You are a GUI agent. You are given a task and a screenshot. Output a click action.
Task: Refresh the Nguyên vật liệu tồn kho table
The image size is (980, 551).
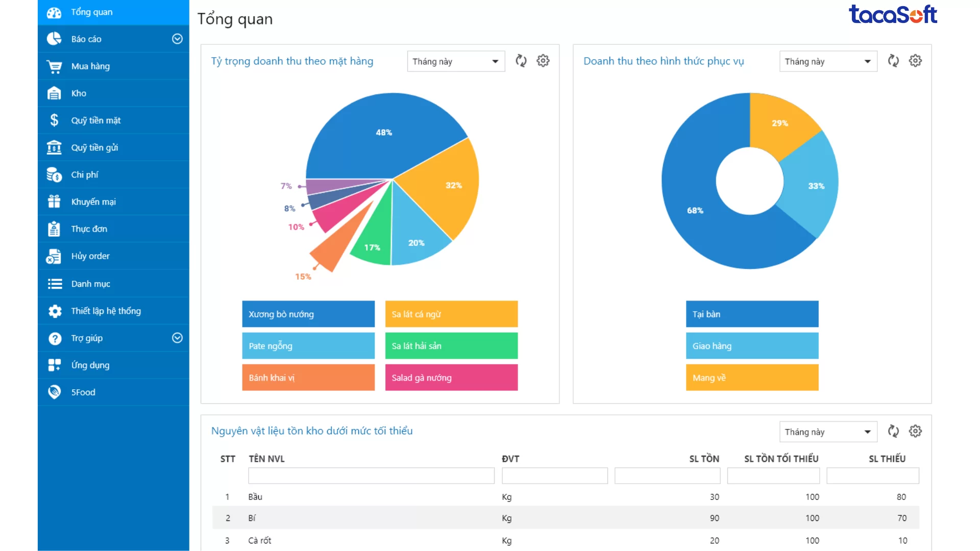893,431
